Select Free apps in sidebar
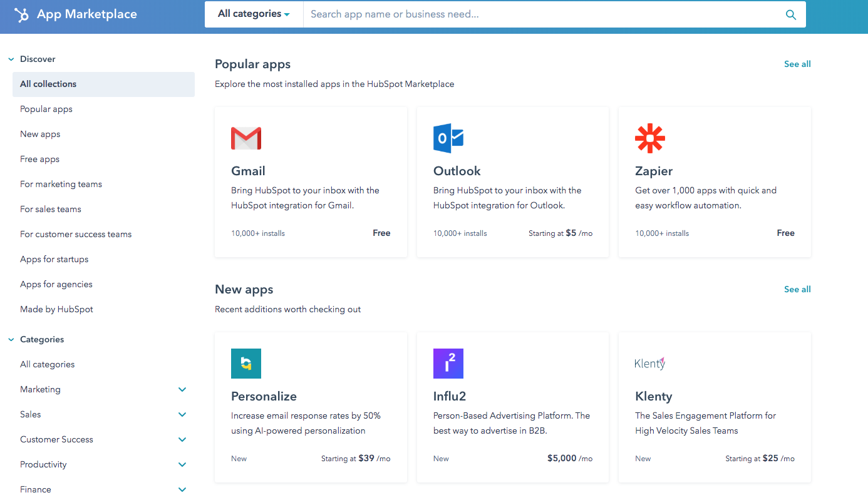Screen dimensions: 868x500 click(x=40, y=159)
